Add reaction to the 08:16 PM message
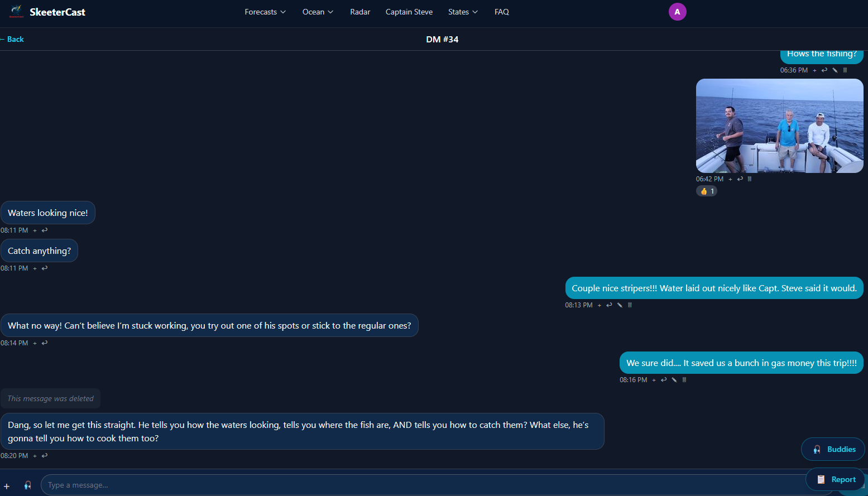The width and height of the screenshot is (868, 496). (x=654, y=380)
